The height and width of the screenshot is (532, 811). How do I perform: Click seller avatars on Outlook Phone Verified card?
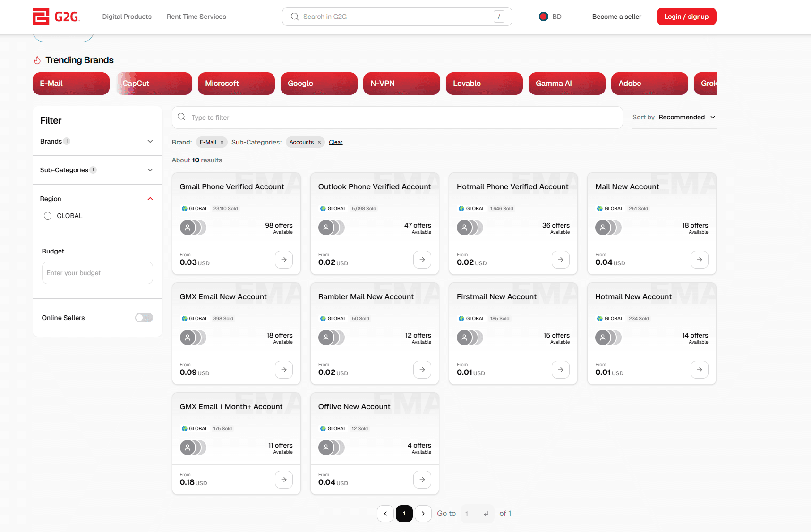click(x=332, y=228)
